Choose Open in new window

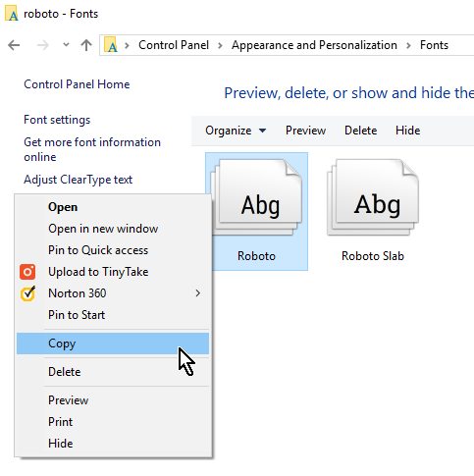click(113, 229)
